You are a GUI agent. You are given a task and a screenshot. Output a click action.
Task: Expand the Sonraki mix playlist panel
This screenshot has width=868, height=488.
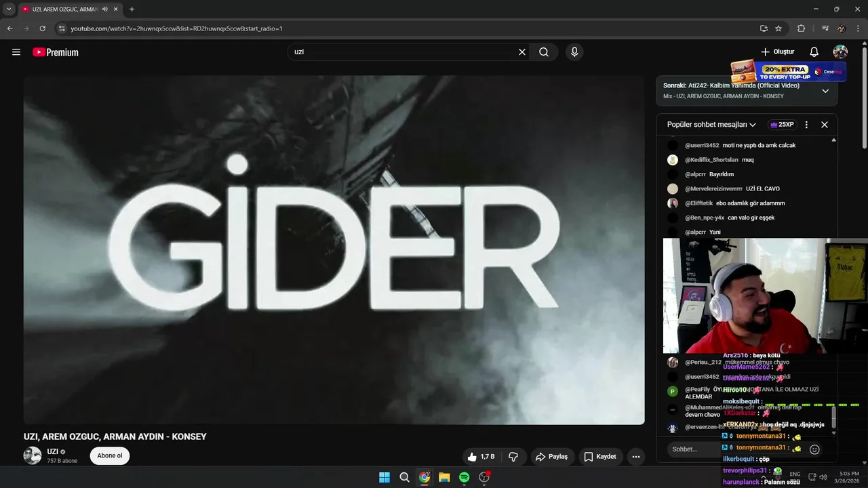(x=825, y=91)
